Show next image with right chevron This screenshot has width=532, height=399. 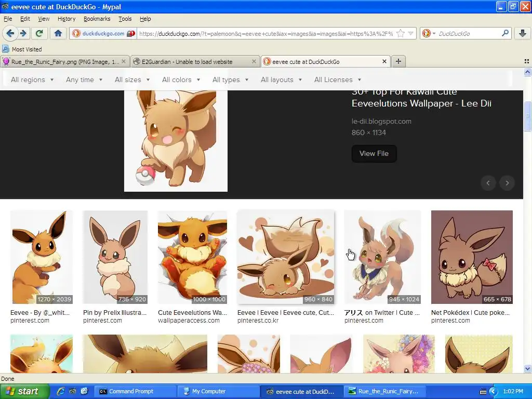coord(507,183)
